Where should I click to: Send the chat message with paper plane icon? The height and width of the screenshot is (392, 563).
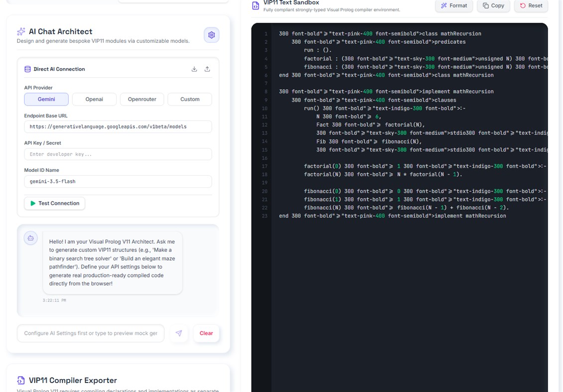click(x=179, y=333)
